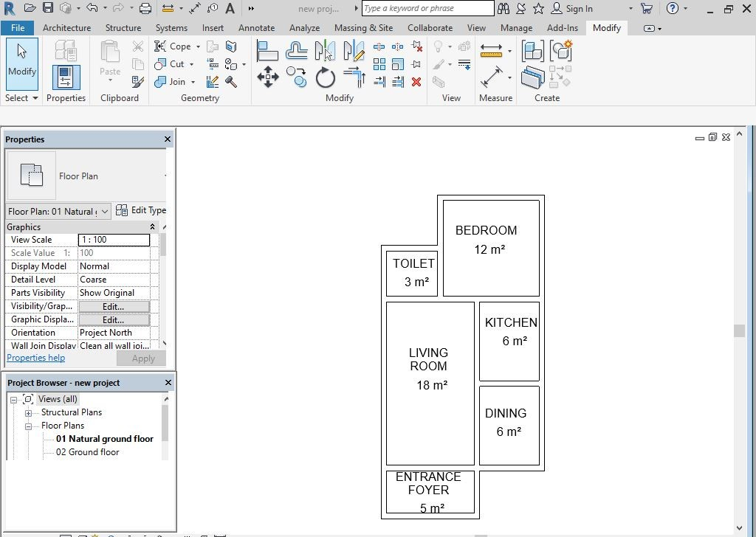Activate Mirror - Pick Axis tool
The image size is (756, 537).
[x=325, y=51]
